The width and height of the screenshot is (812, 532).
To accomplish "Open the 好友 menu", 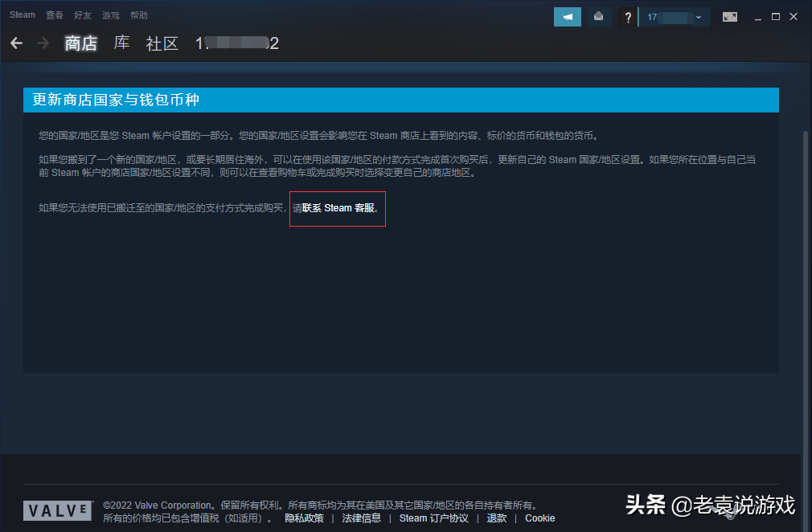I will [x=83, y=14].
